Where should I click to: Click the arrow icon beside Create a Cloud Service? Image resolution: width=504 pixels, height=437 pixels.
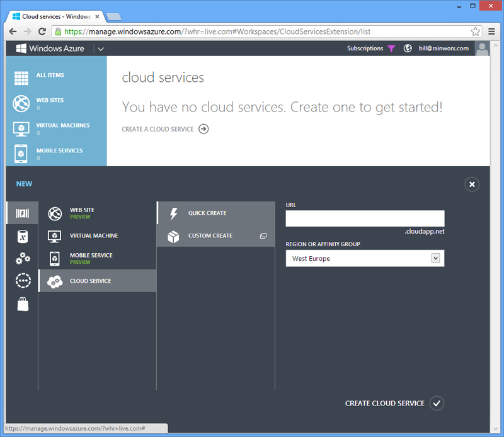[x=203, y=129]
